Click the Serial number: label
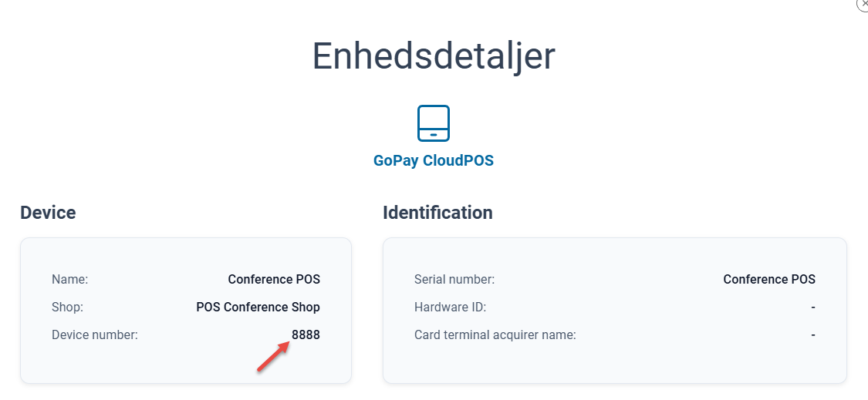Screen dimensions: 868x400 454,280
